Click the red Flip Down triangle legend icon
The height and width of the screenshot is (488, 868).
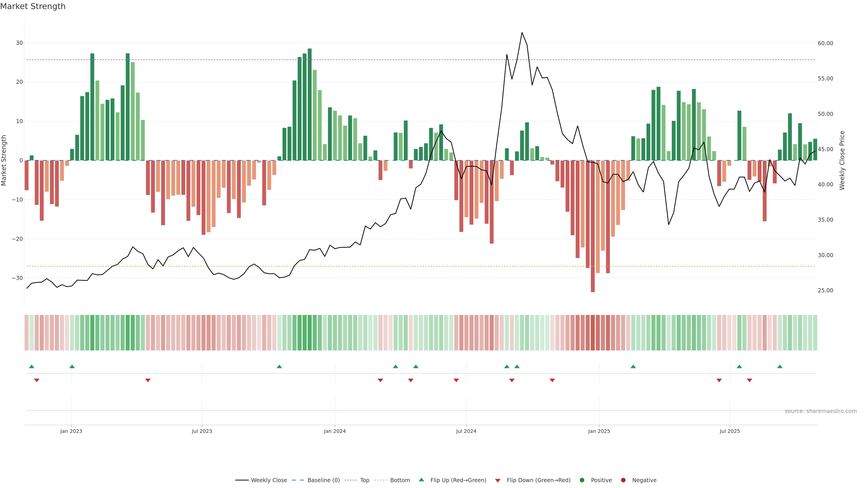[498, 480]
